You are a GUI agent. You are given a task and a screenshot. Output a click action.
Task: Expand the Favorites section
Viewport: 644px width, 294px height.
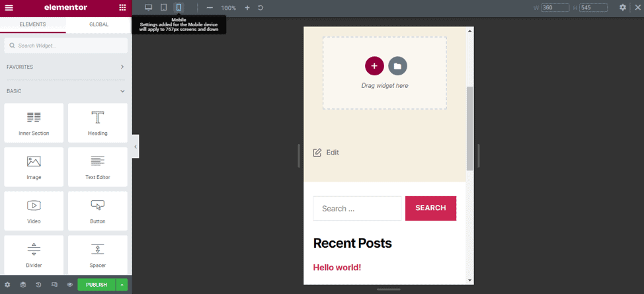click(x=122, y=67)
